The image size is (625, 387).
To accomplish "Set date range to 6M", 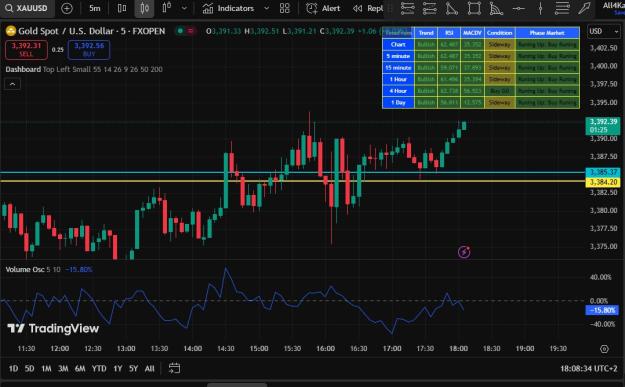I will point(80,369).
